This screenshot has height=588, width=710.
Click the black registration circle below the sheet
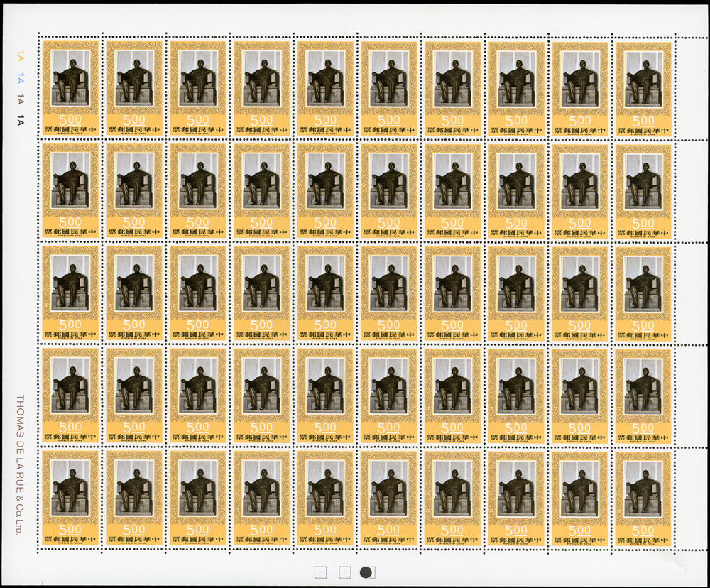(366, 572)
